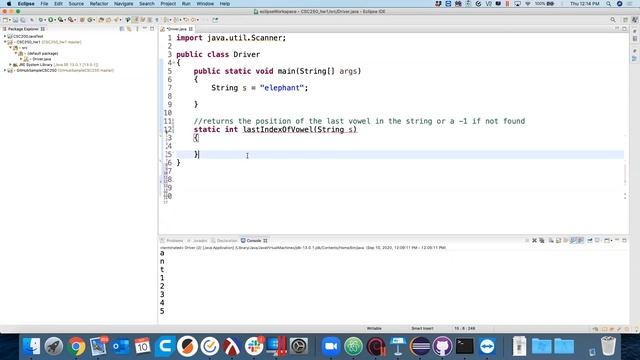The height and width of the screenshot is (360, 640).
Task: Open GitHub Desktop from the Dock
Action: [442, 347]
